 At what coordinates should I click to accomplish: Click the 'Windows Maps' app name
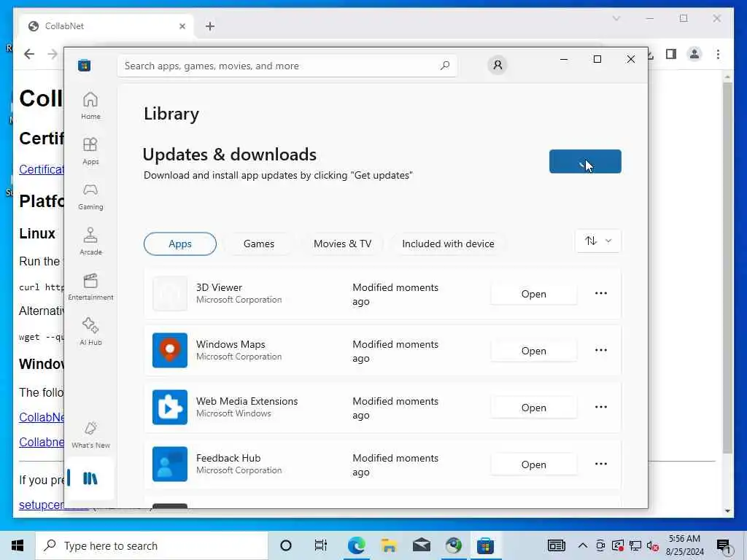[x=231, y=344]
